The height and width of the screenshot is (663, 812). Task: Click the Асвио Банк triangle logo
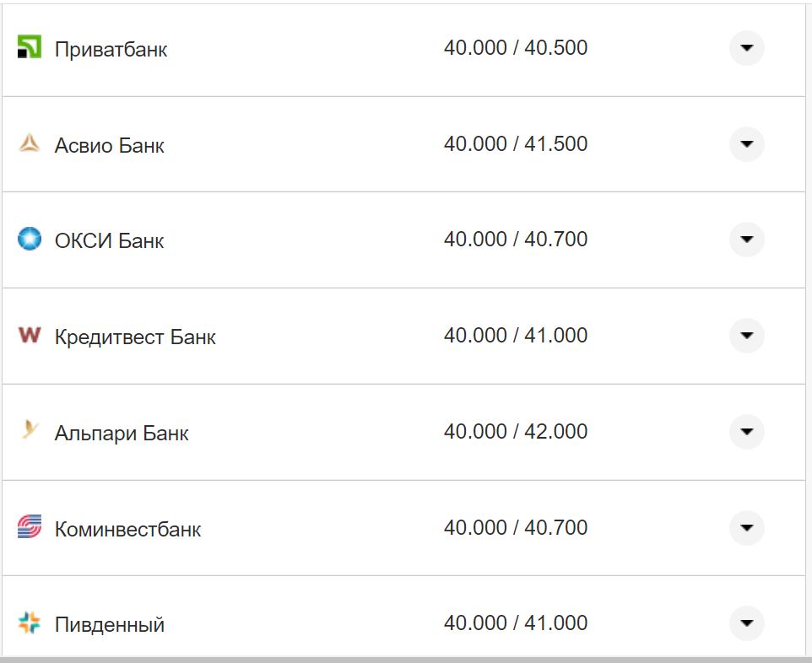pyautogui.click(x=29, y=144)
